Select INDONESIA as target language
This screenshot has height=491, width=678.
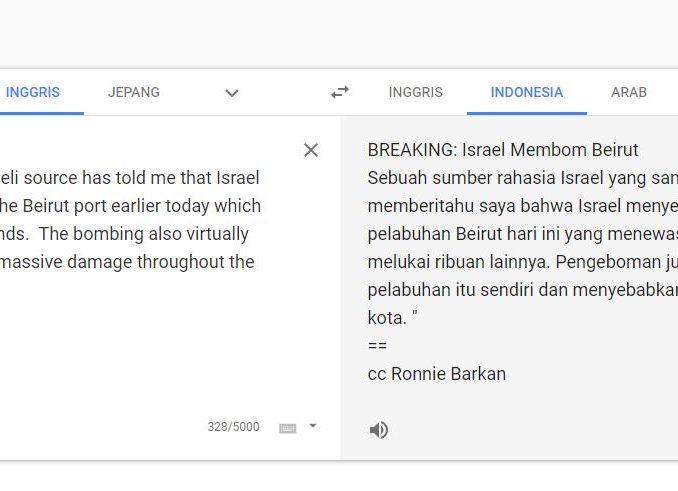click(x=527, y=92)
